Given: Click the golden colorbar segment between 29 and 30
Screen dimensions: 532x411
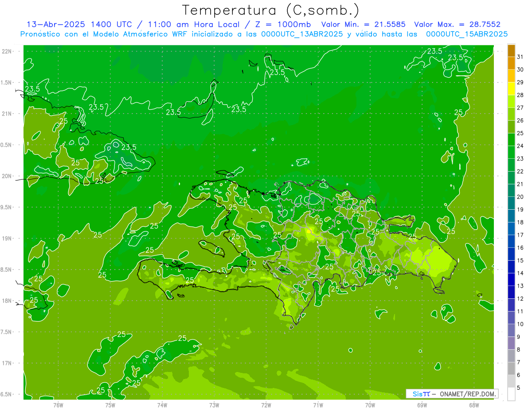Looking at the screenshot, I should coord(511,76).
